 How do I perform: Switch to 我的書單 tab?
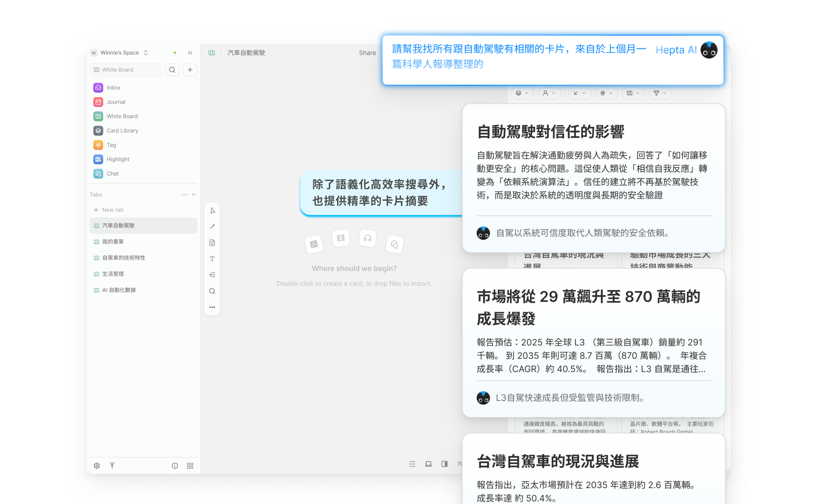pyautogui.click(x=113, y=242)
